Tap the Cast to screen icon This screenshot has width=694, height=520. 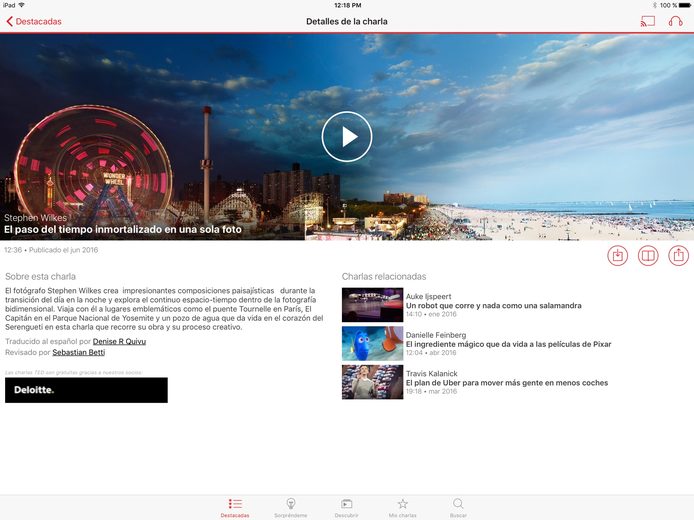click(648, 21)
